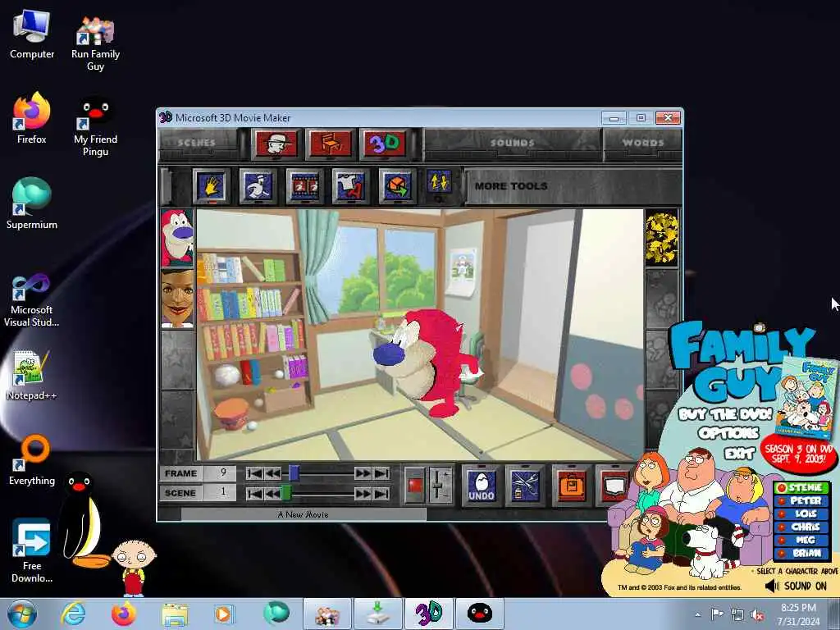
Task: Click the 'A New Movie' title bar
Action: [x=304, y=514]
